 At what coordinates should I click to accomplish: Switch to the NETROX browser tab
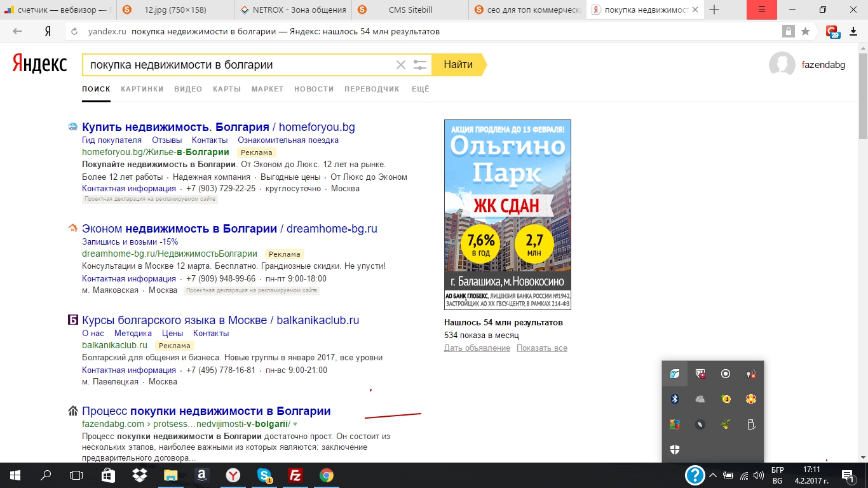[294, 10]
